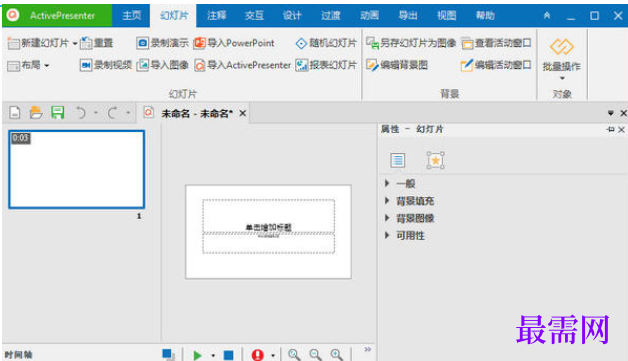Click the redo arrow
Viewport: 628px width, 361px height.
point(112,113)
